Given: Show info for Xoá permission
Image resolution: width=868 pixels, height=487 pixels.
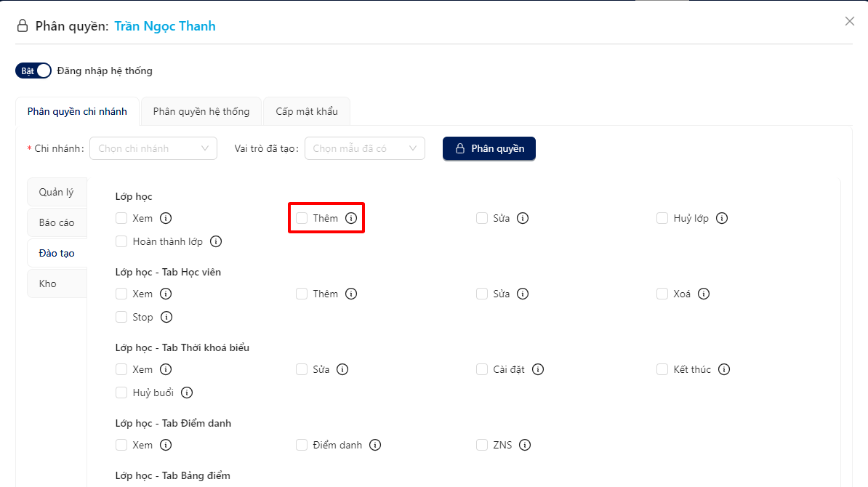Looking at the screenshot, I should point(704,294).
